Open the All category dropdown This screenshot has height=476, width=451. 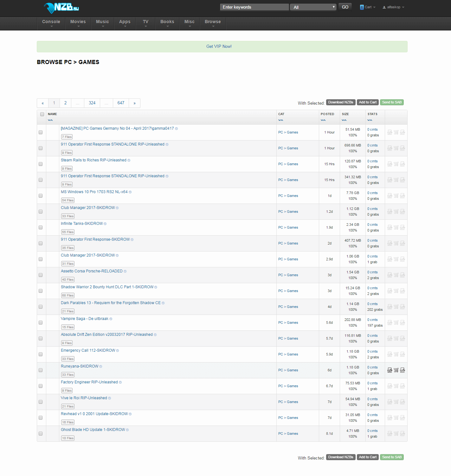tap(313, 7)
